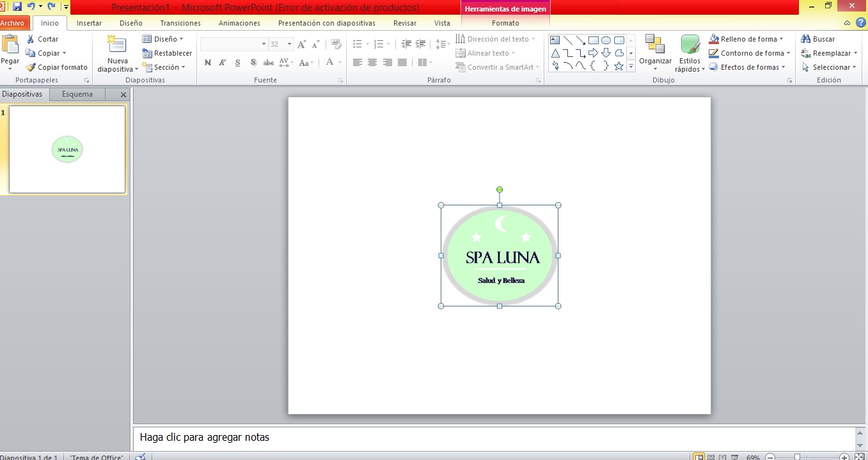The height and width of the screenshot is (460, 868).
Task: Toggle centered paragraph alignment
Action: tap(372, 62)
